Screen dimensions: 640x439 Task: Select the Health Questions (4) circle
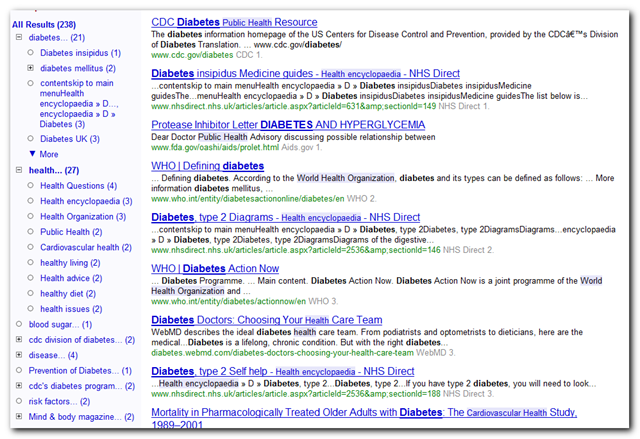(x=30, y=185)
